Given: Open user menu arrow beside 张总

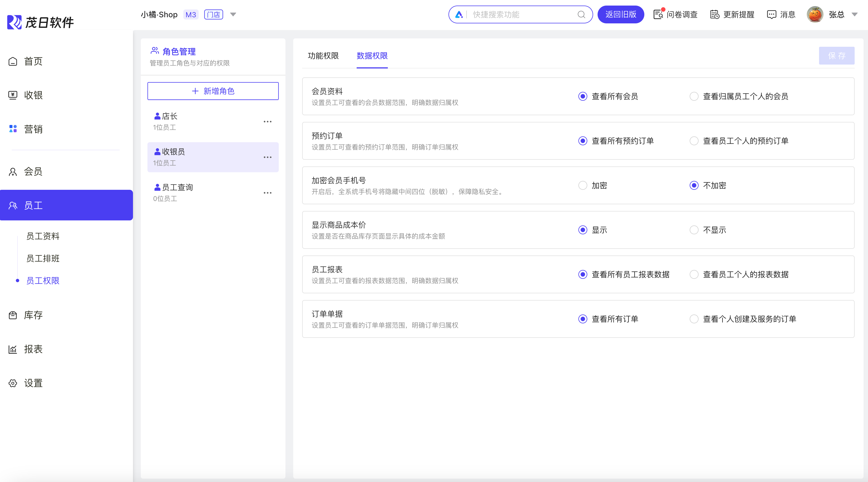Looking at the screenshot, I should click(x=855, y=14).
